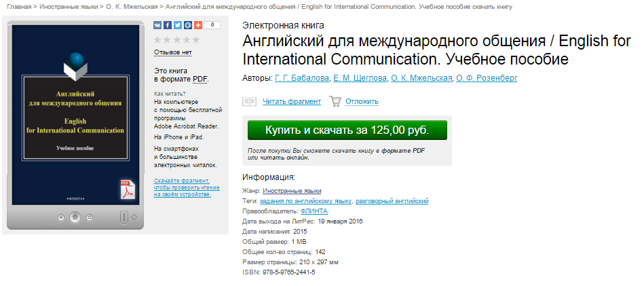
Task: Click Отзывов нет reviews link
Action: [173, 52]
